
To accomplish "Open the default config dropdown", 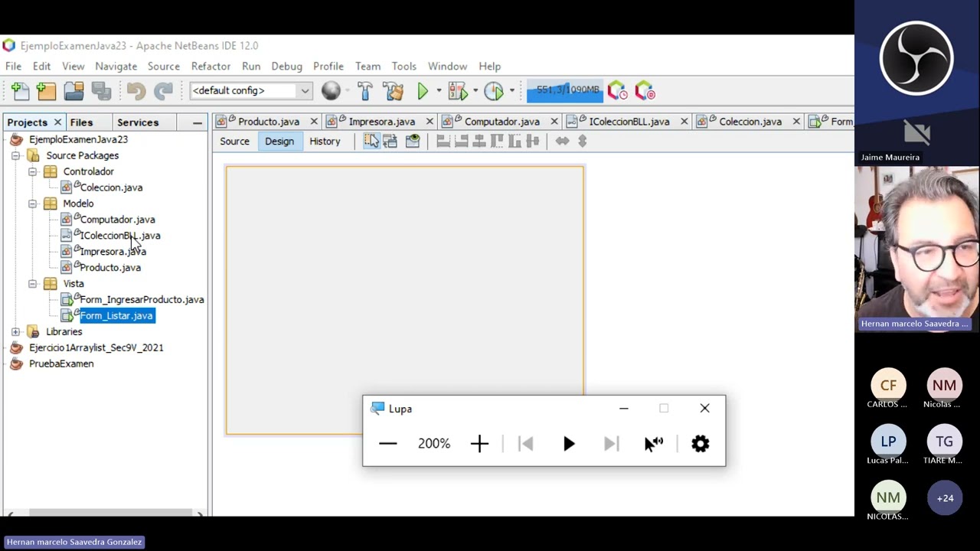I will click(304, 91).
